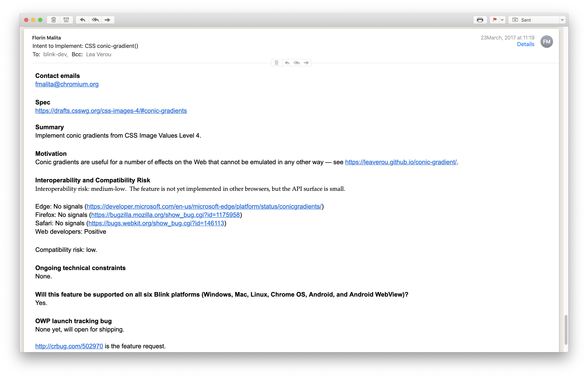Open crbug.com/502970 feature request link
Screen dimensions: 588x378
coord(69,346)
